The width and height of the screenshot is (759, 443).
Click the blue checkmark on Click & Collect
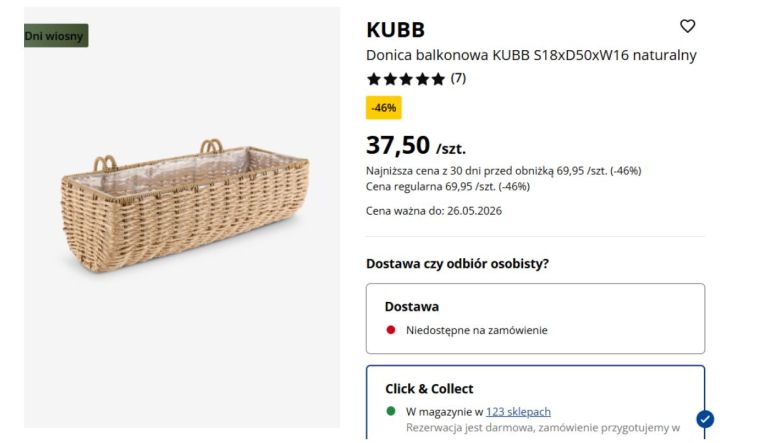(705, 419)
